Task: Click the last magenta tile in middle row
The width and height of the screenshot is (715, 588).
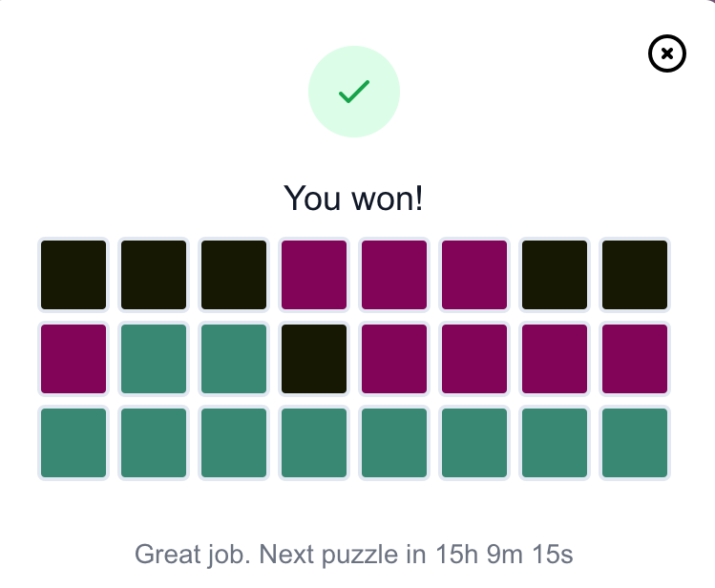Action: pos(635,359)
